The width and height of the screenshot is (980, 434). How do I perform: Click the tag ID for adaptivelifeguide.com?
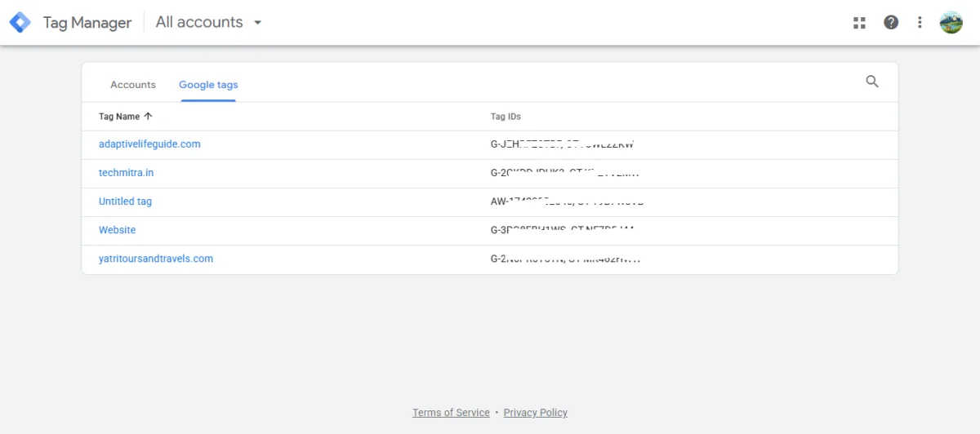(x=563, y=144)
